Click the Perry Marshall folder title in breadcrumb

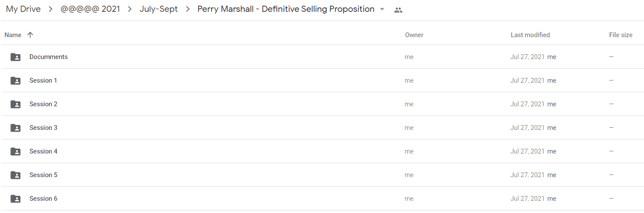click(x=286, y=9)
